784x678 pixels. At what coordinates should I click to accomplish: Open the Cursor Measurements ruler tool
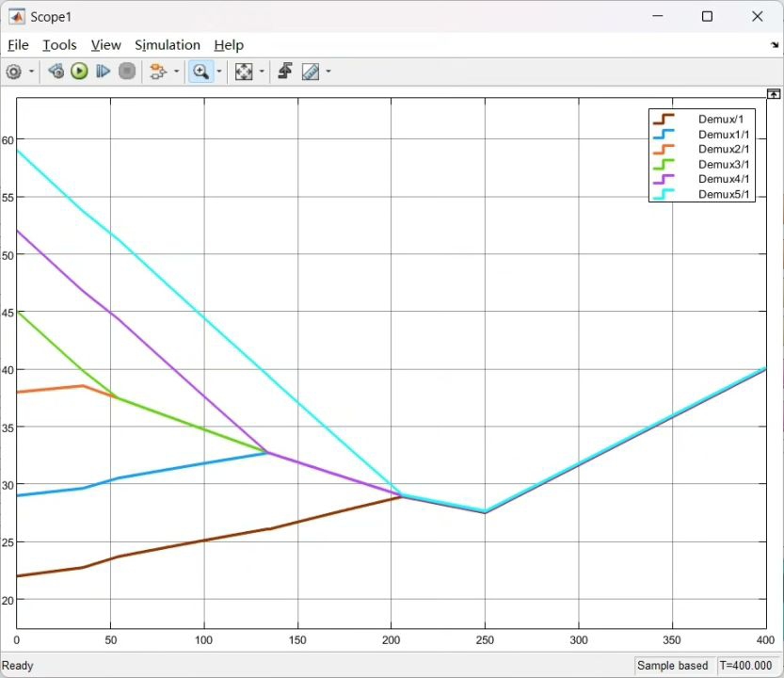pos(310,72)
